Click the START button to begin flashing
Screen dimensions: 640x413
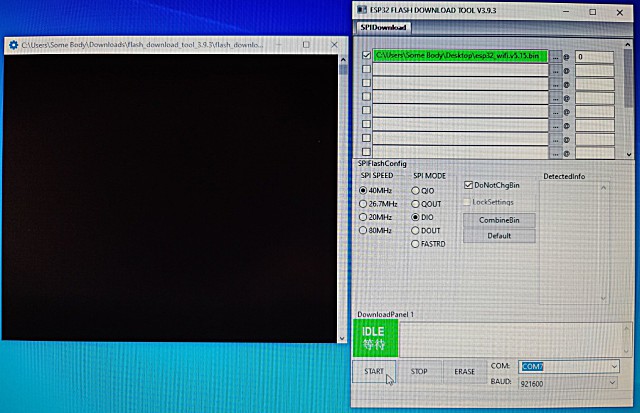(374, 371)
